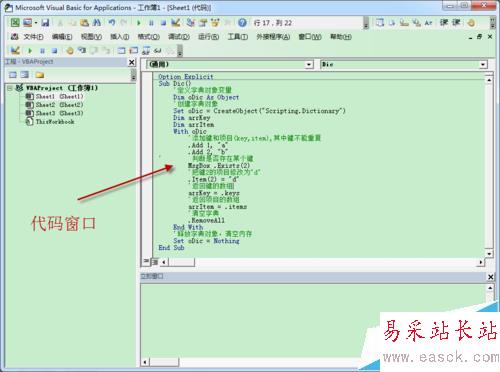Open the Properties Window icon
This screenshot has height=372, width=500.
203,23
